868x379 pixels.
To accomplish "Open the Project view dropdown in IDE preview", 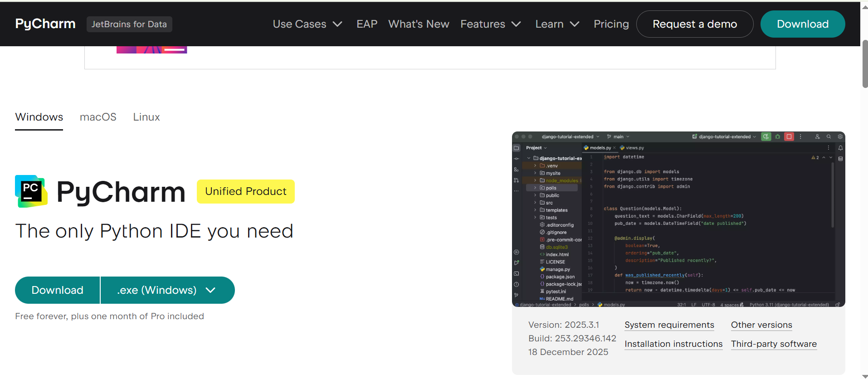I will (x=536, y=148).
